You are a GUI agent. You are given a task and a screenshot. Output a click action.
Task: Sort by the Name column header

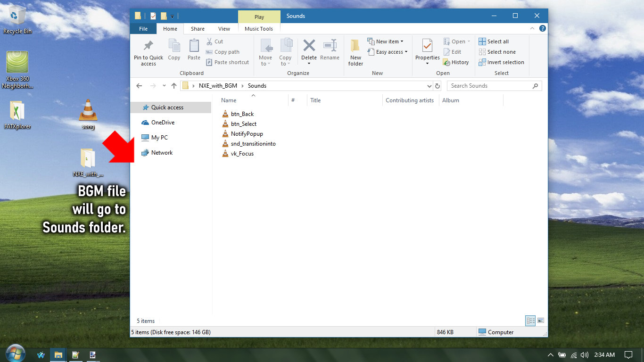point(254,100)
